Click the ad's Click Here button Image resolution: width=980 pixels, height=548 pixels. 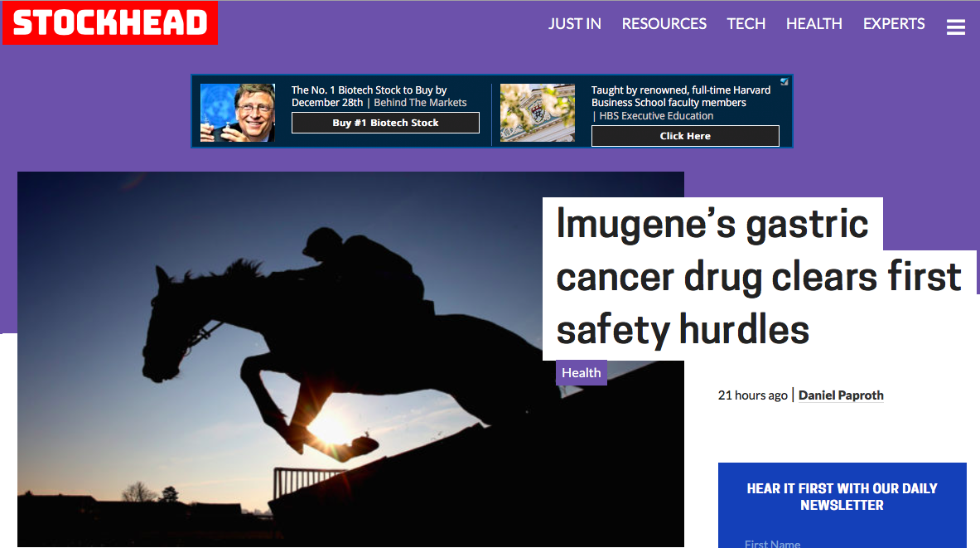tap(685, 136)
